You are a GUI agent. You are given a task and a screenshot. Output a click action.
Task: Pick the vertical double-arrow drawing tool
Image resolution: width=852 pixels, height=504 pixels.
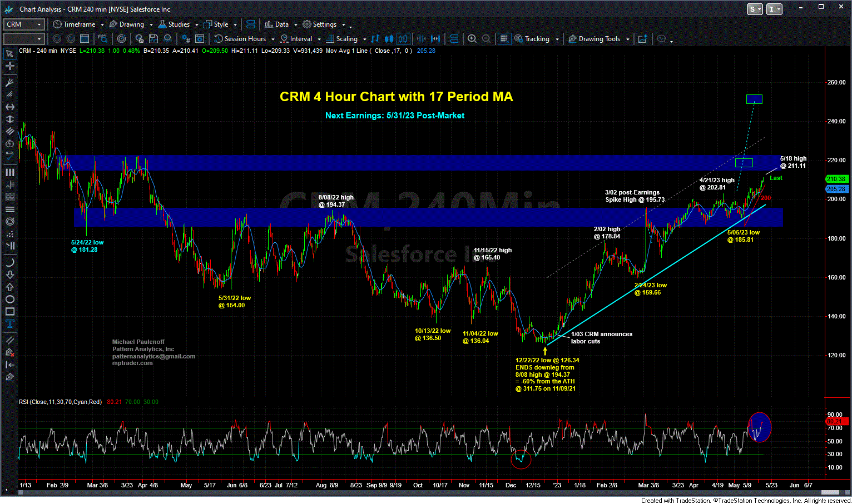pos(9,119)
